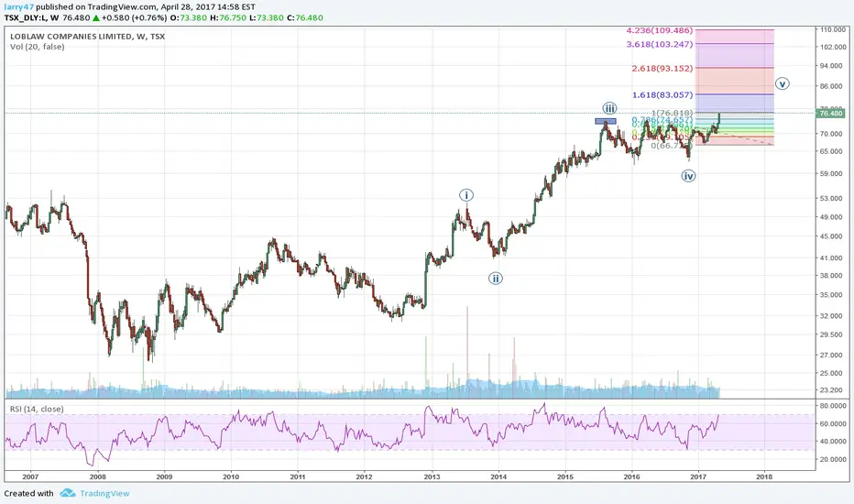Click the 2014 label on time axis
The width and height of the screenshot is (854, 504).
[x=498, y=477]
